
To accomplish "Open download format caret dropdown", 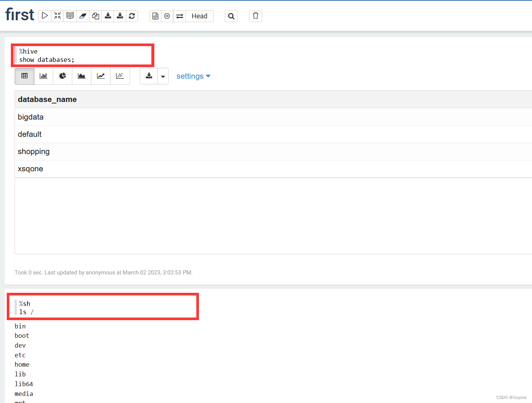I will [x=163, y=76].
